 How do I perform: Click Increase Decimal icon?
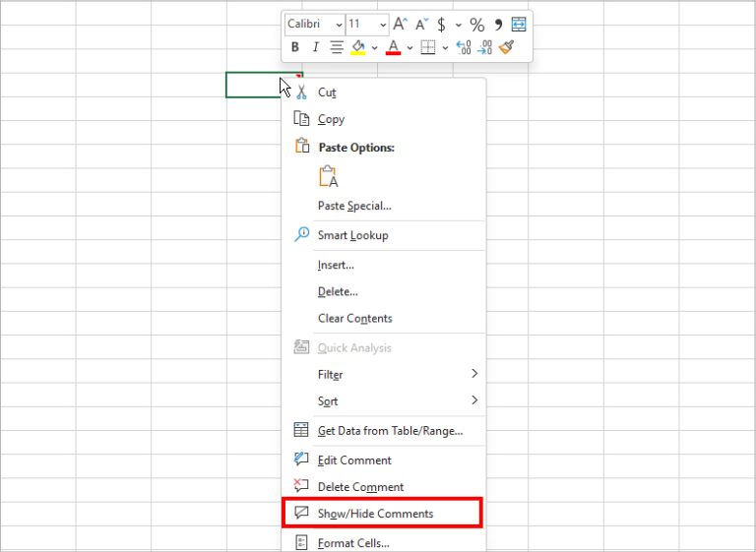(x=464, y=47)
